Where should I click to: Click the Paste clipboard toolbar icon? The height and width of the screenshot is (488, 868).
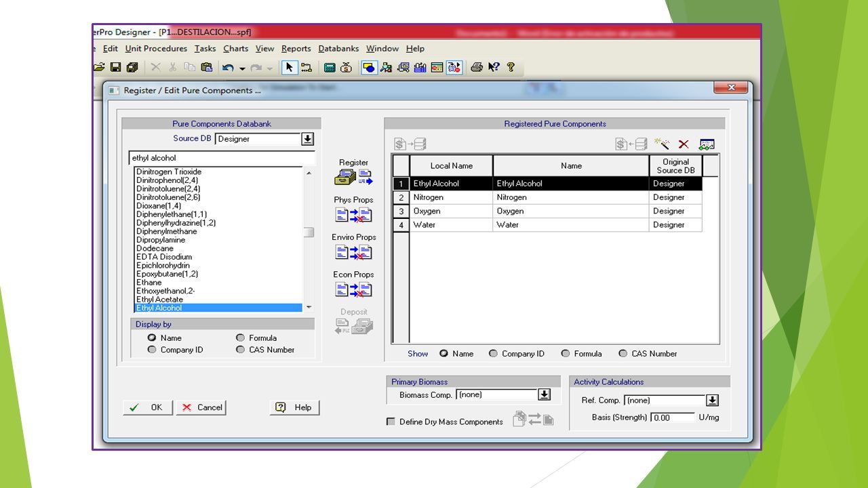(207, 67)
